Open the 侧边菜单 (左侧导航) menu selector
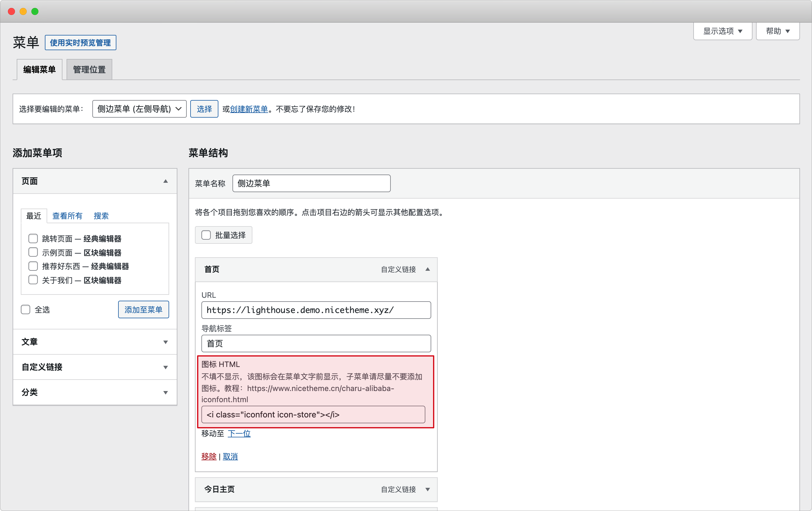812x511 pixels. point(139,109)
